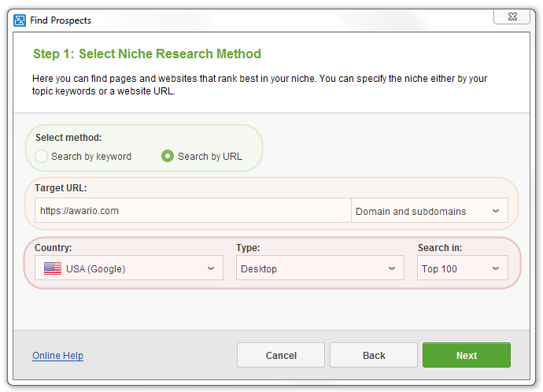Expand the Search in Top 100 dropdown
This screenshot has height=392, width=543.
coord(462,268)
